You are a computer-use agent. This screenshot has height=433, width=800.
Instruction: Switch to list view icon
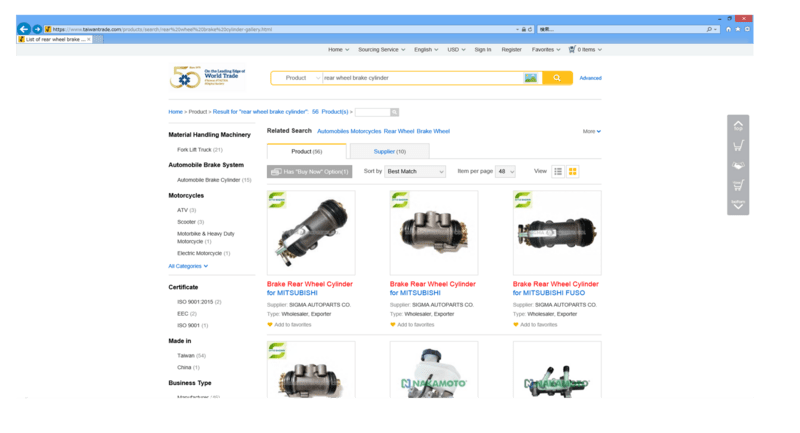click(x=558, y=171)
